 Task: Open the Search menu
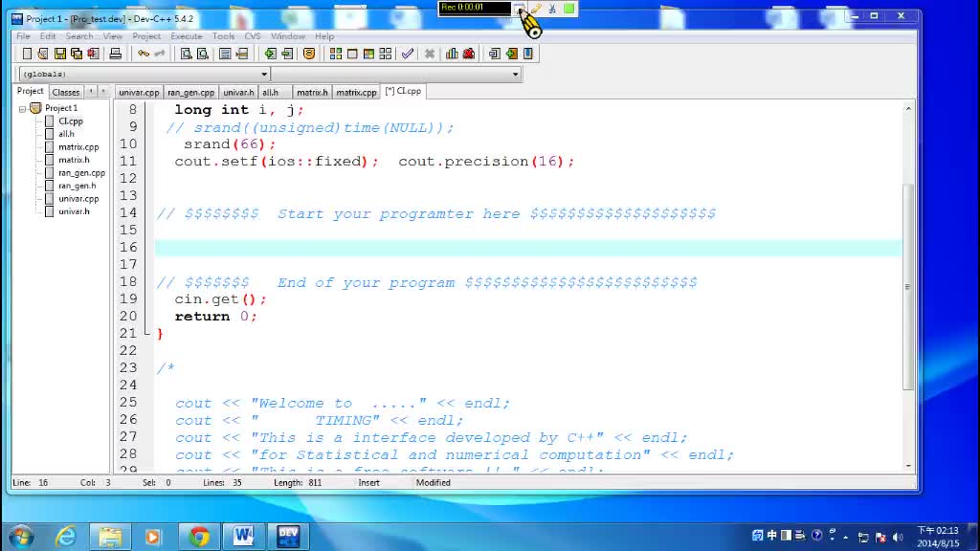[79, 36]
